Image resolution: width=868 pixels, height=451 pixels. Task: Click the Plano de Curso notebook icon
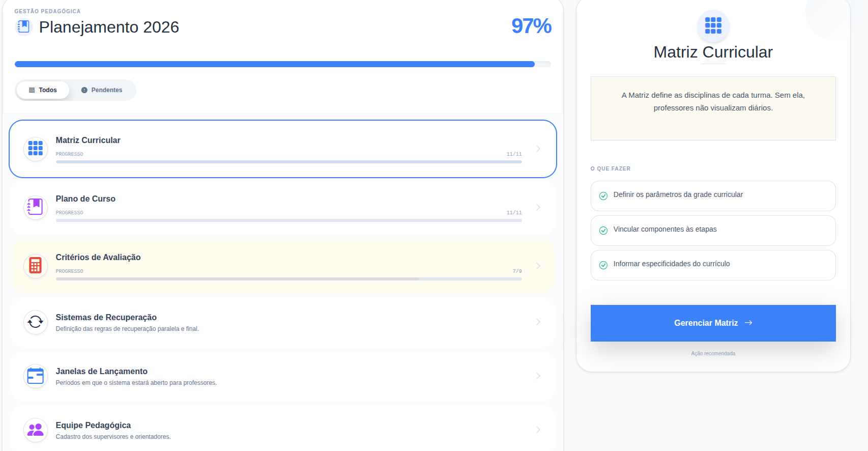[36, 207]
